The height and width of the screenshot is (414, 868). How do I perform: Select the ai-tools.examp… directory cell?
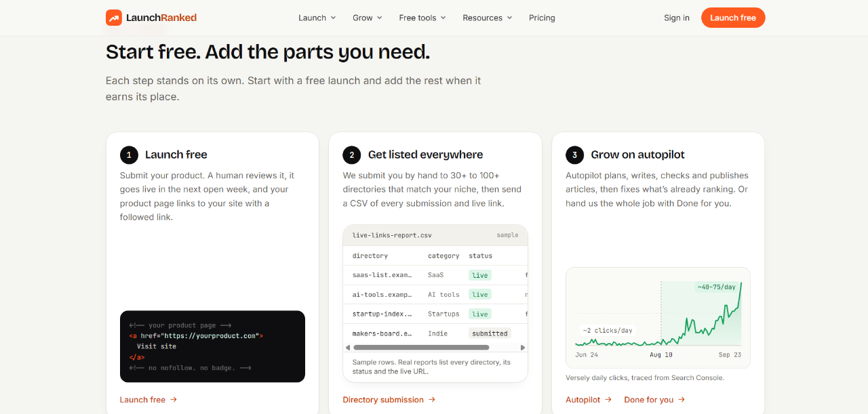pyautogui.click(x=382, y=295)
